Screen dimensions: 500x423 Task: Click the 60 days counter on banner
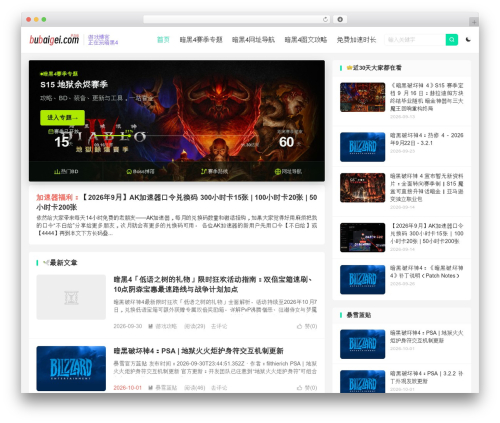coord(286,142)
